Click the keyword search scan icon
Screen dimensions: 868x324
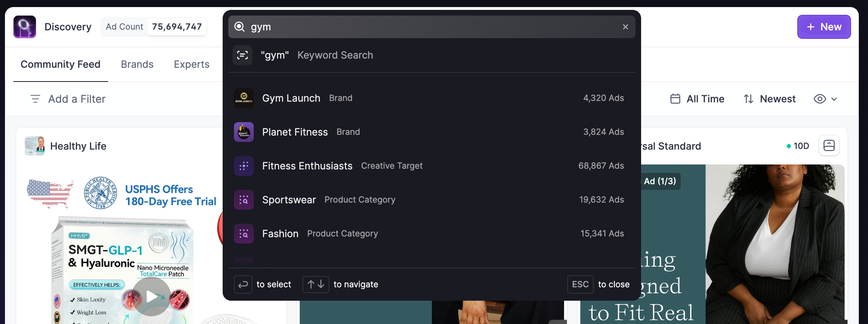[x=242, y=55]
